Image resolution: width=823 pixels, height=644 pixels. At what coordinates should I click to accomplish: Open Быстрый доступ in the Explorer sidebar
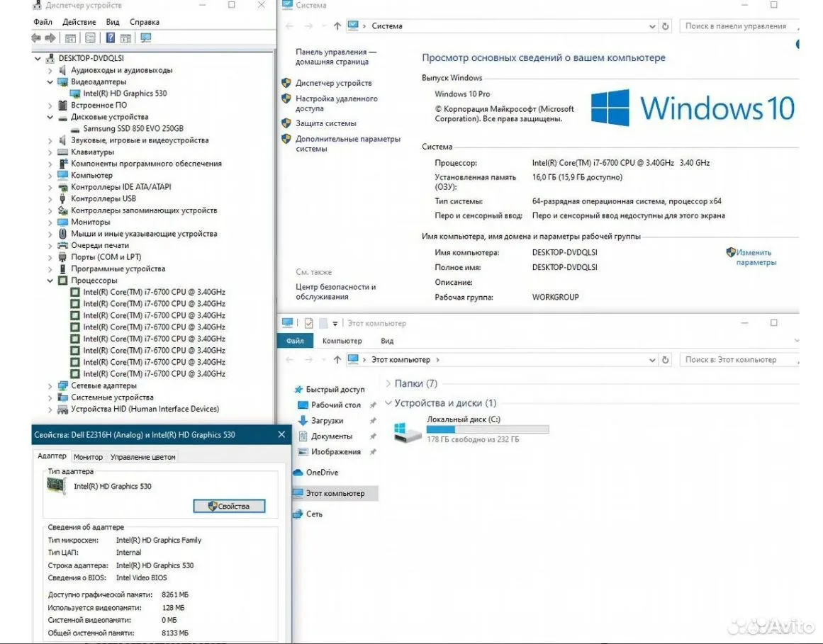329,389
